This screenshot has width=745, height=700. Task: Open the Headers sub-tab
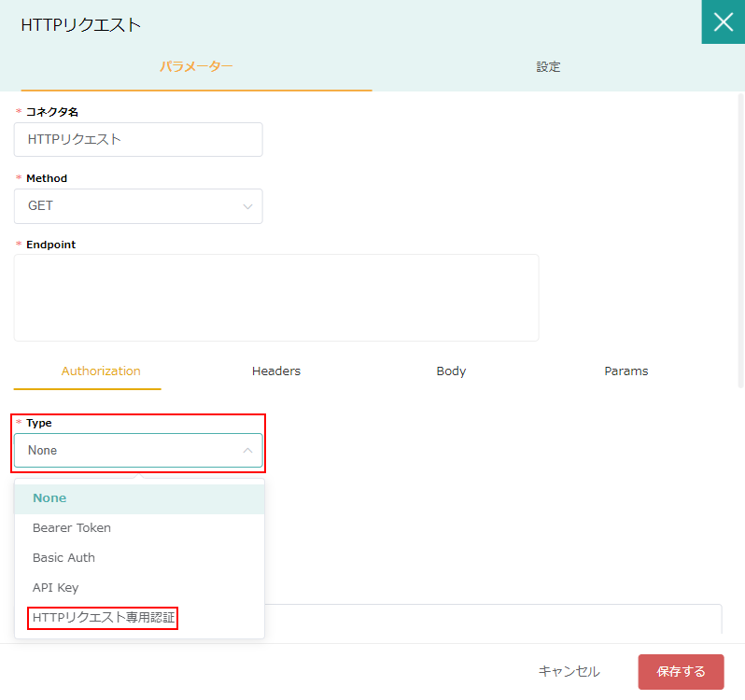pos(276,371)
